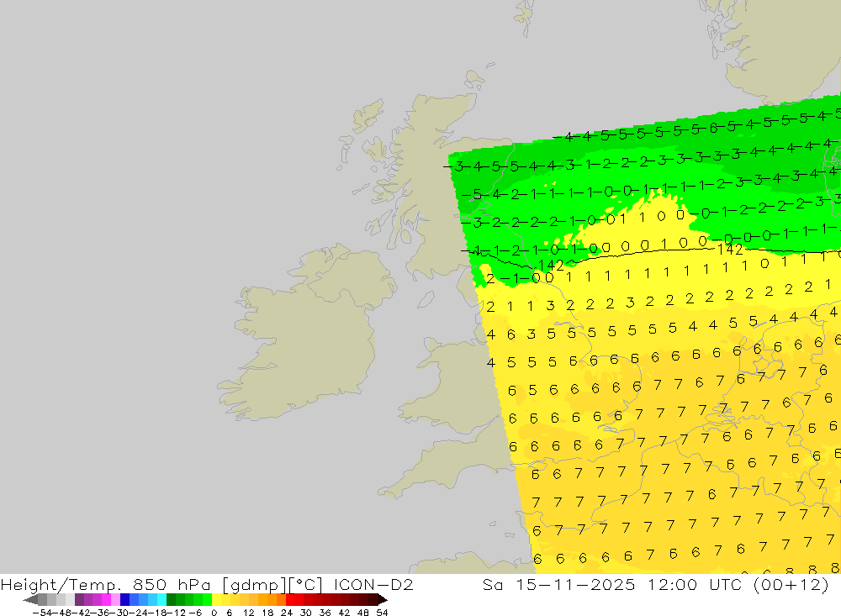
Task: Click the bright yellow legend swatch
Action: [216, 599]
